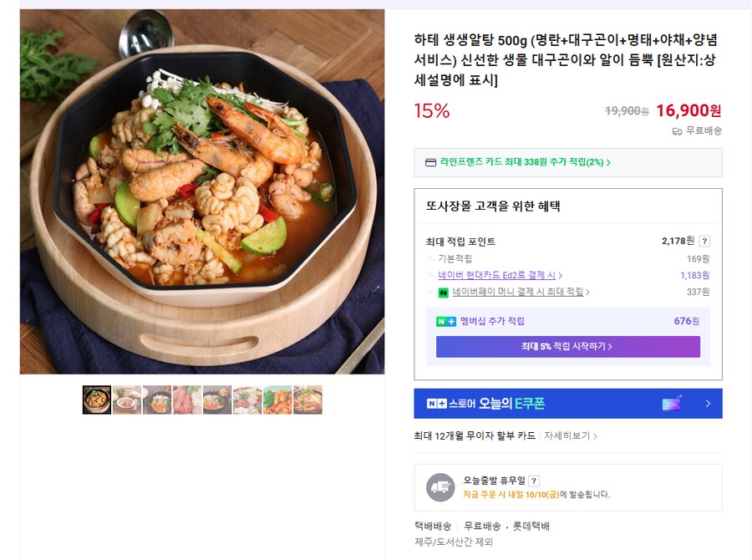Click the help icon beside 오늘출발 휴무일
752x560 pixels.
(534, 481)
